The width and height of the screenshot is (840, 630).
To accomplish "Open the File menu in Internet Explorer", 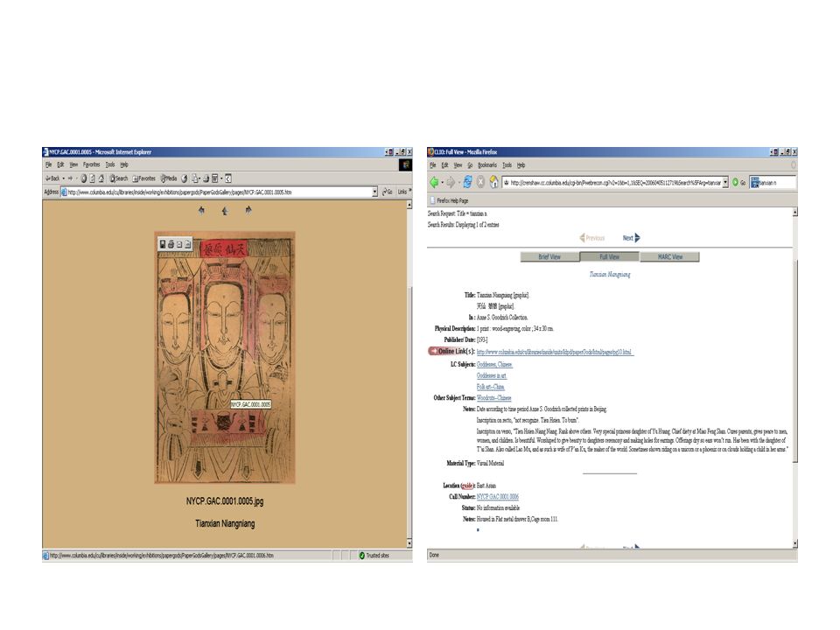I will click(x=48, y=164).
